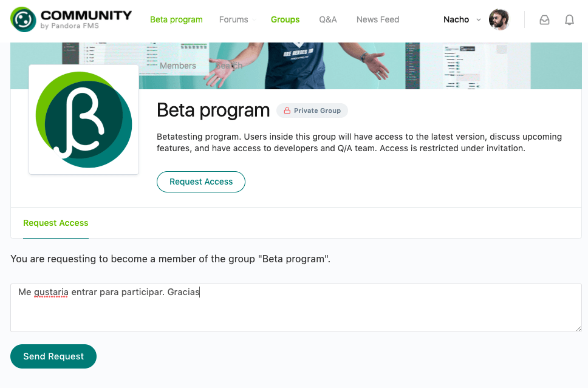This screenshot has width=588, height=391.
Task: Focus the request message text area
Action: (296, 308)
